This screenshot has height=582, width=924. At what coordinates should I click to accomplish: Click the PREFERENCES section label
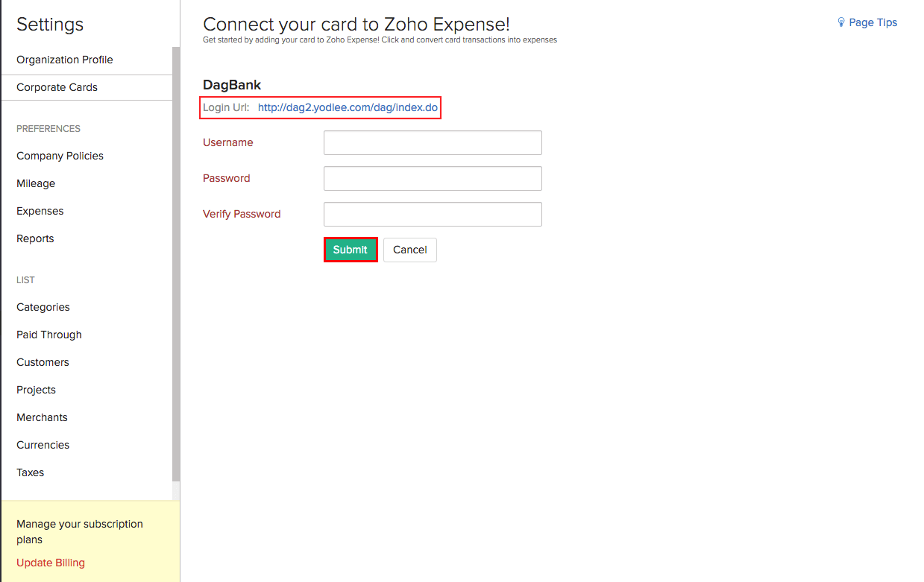click(x=48, y=129)
